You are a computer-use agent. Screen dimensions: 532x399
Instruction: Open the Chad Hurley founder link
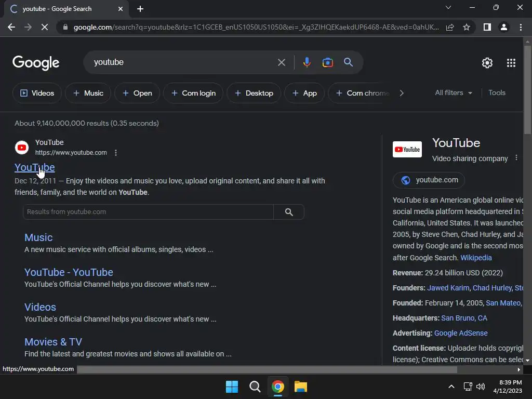point(492,288)
